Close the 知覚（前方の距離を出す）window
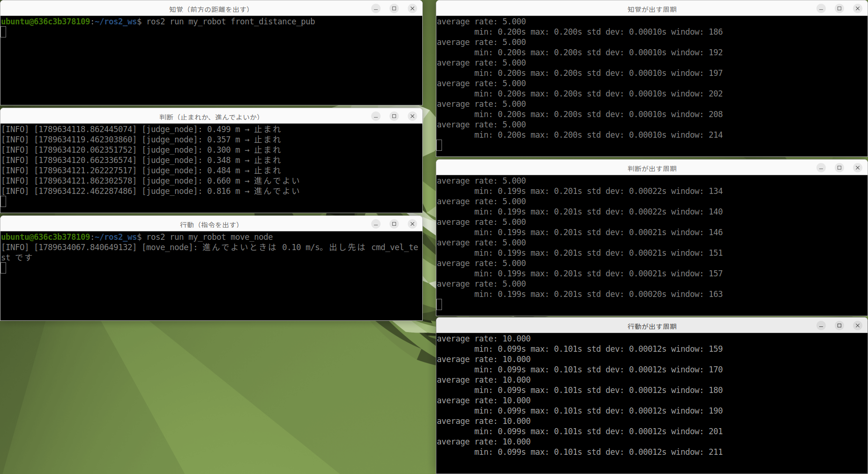This screenshot has height=474, width=868. 412,8
